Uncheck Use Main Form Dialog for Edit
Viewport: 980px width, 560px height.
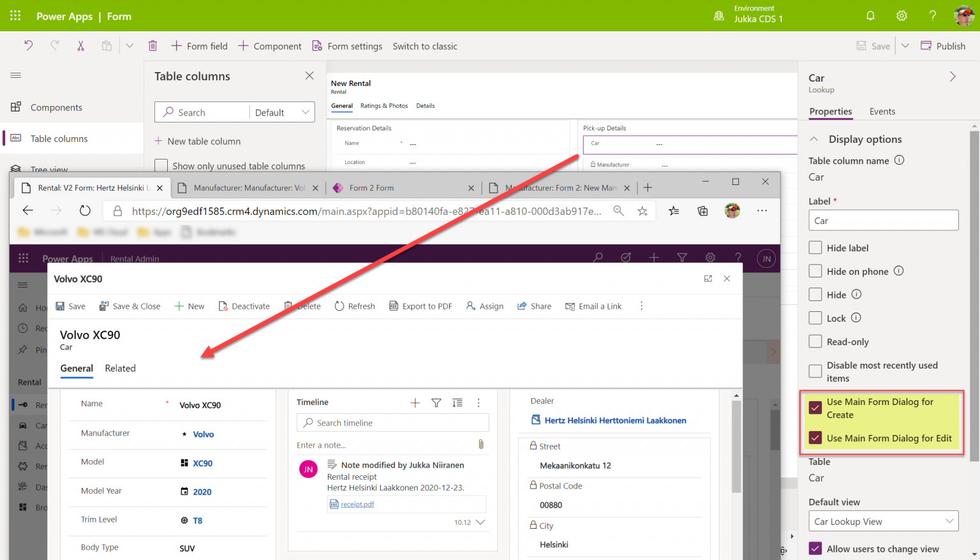[815, 438]
